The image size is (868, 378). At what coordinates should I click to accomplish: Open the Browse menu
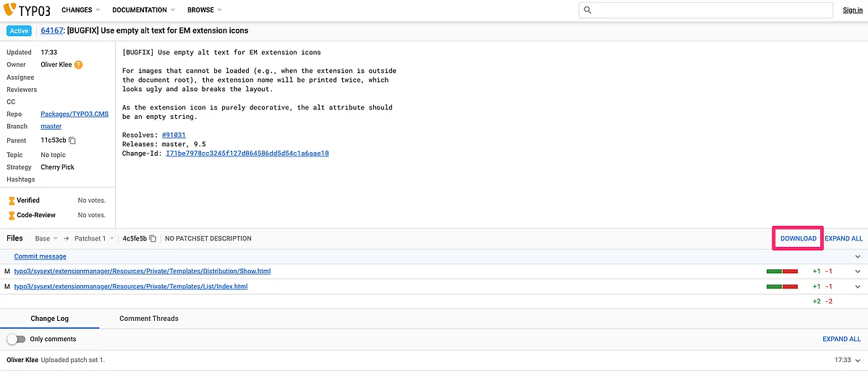(204, 10)
